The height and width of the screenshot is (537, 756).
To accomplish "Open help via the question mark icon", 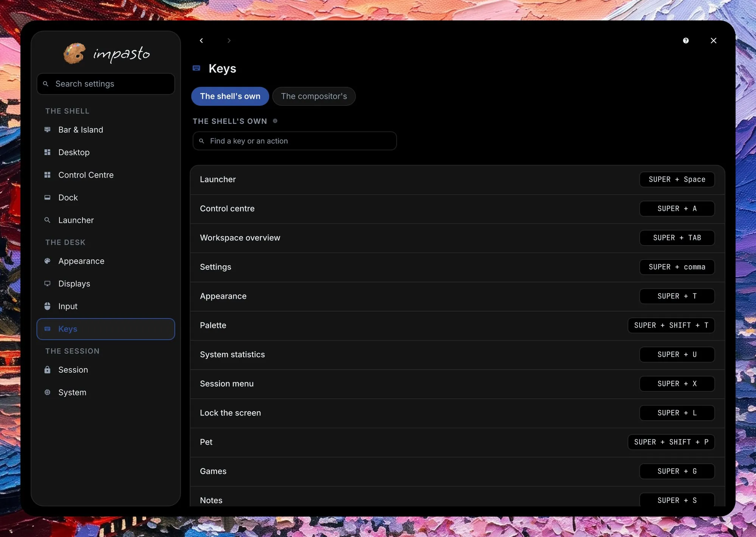I will 686,40.
